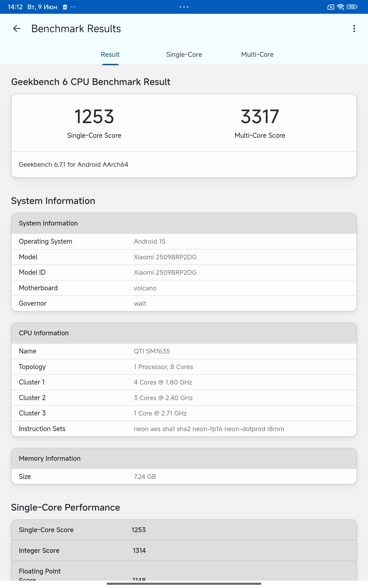Tap the Cluster 1 row label
Viewport: 368px width, 588px height.
pos(32,382)
